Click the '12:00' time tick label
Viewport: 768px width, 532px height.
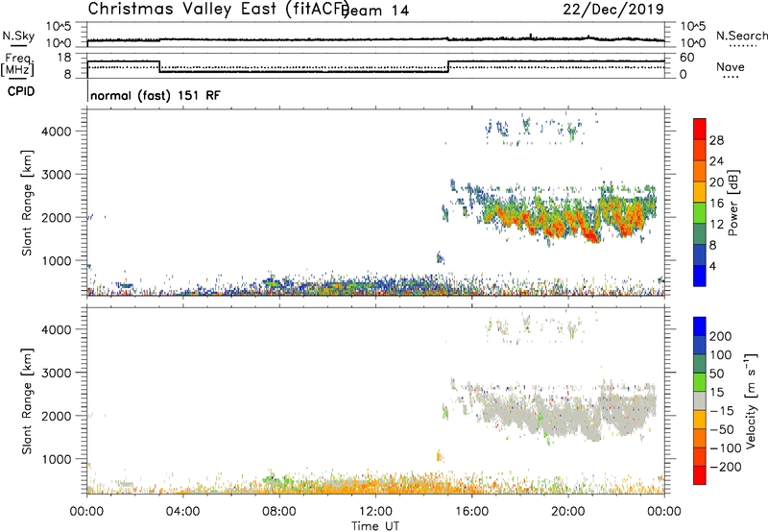[x=375, y=512]
